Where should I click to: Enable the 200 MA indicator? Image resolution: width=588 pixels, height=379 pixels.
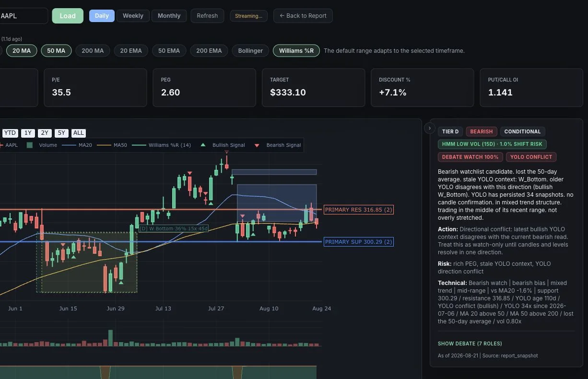pyautogui.click(x=93, y=50)
